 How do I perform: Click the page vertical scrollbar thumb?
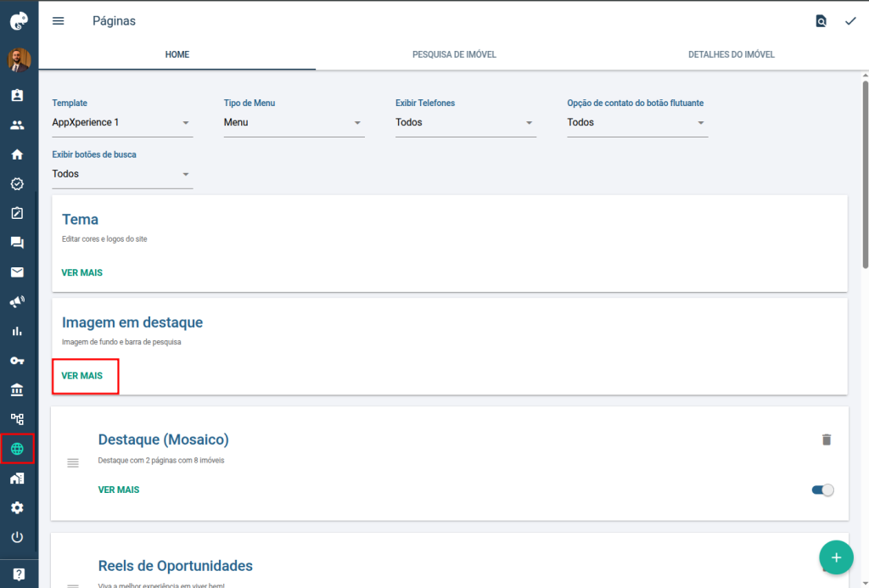tap(865, 174)
